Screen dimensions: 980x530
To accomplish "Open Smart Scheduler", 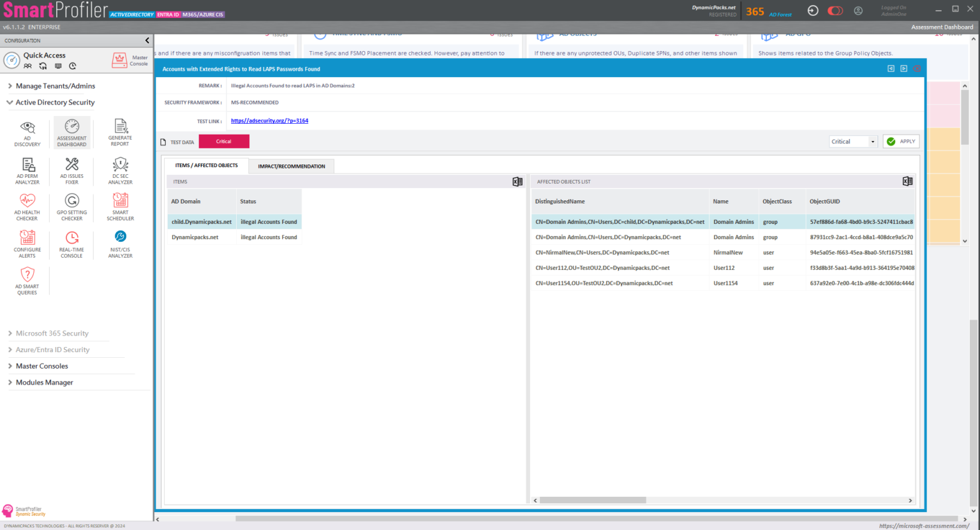I will 120,207.
